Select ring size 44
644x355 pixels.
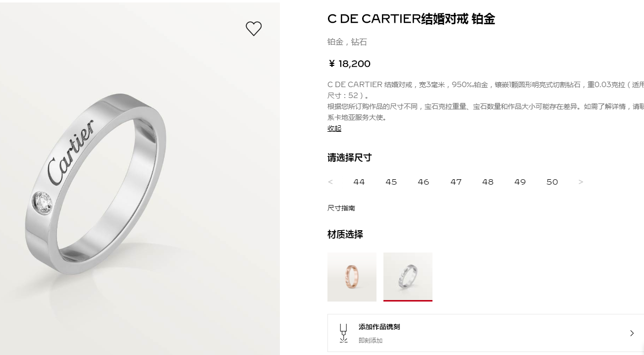(x=359, y=182)
